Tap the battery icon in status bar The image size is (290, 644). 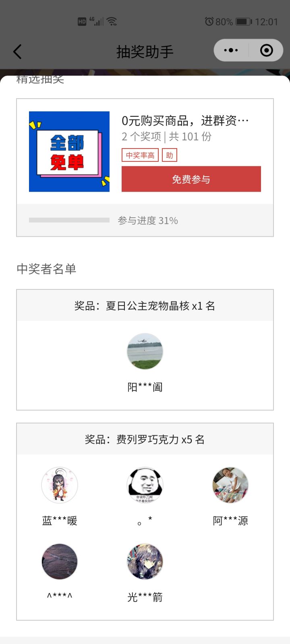pyautogui.click(x=244, y=21)
